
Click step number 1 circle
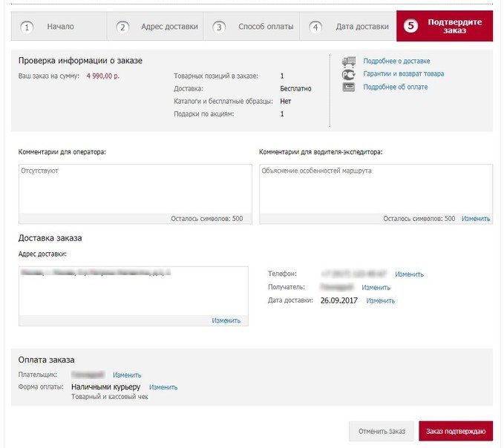click(27, 27)
